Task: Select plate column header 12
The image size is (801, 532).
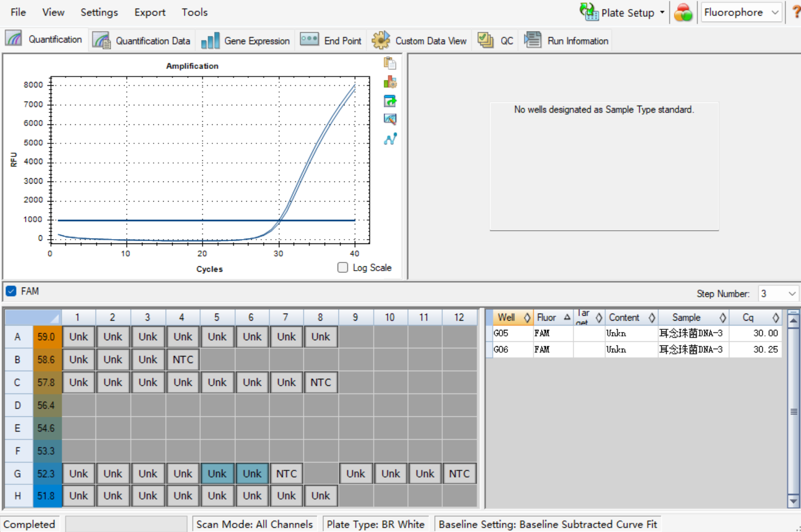Action: 459,317
